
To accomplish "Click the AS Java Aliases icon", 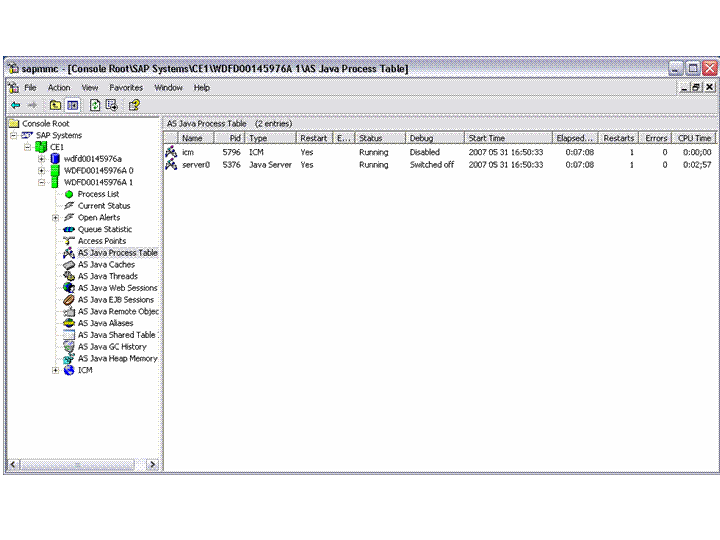I will click(69, 323).
